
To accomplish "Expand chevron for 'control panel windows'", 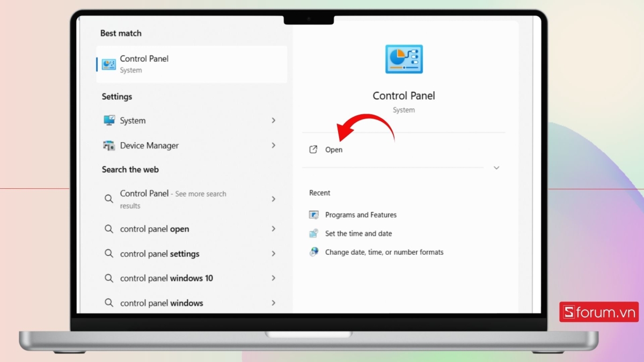I will point(273,303).
